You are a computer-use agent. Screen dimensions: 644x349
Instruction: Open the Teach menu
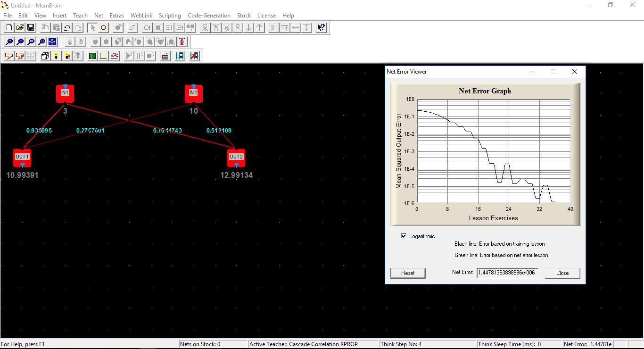click(x=80, y=16)
